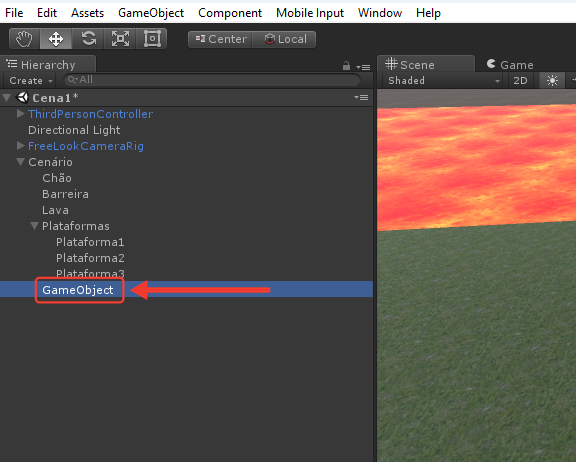Select the Rotate tool

[x=88, y=39]
